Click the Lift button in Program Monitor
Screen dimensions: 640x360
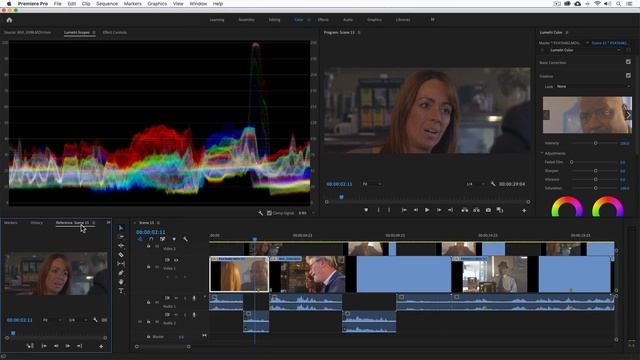[x=464, y=210]
